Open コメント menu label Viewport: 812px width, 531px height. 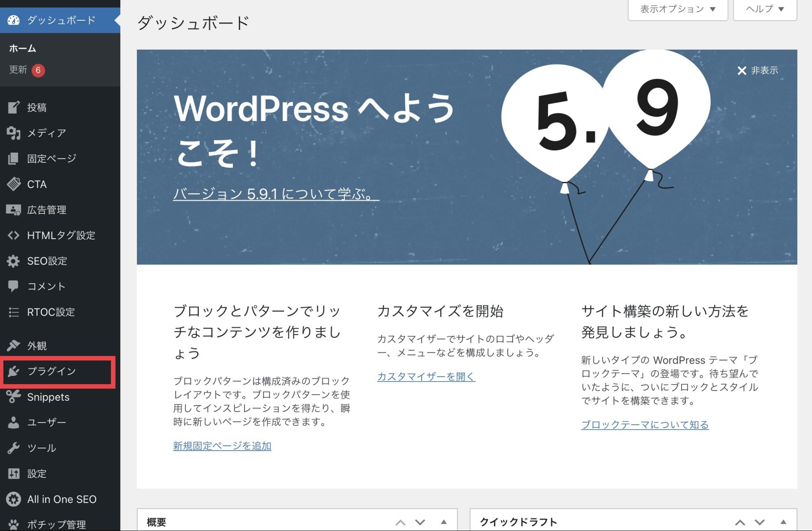pyautogui.click(x=46, y=286)
